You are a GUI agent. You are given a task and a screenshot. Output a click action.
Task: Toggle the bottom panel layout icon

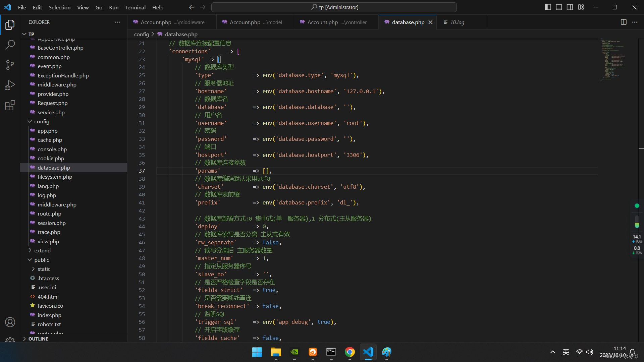coord(559,7)
